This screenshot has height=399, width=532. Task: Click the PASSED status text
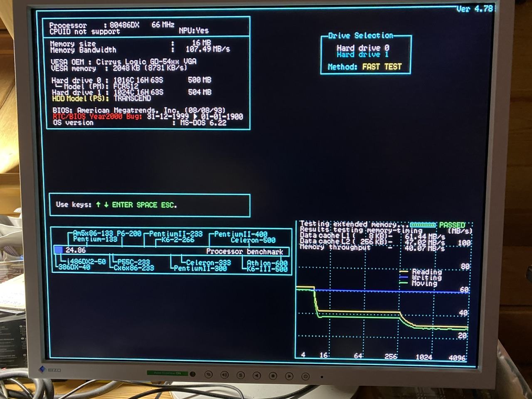(x=452, y=225)
